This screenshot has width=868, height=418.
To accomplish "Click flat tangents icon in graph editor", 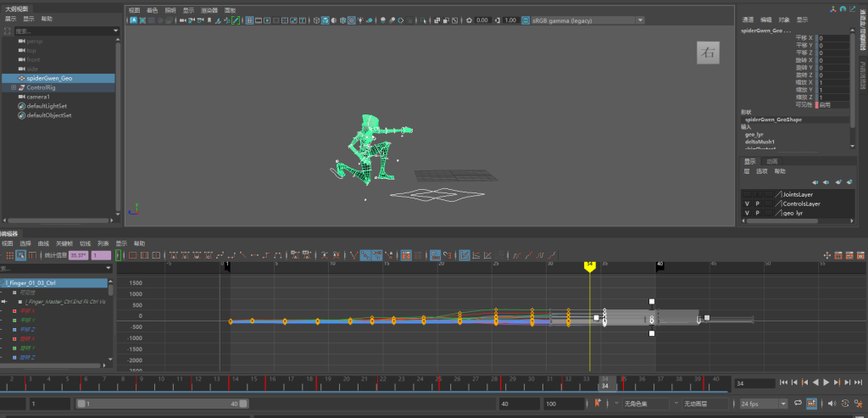I will coord(254,255).
